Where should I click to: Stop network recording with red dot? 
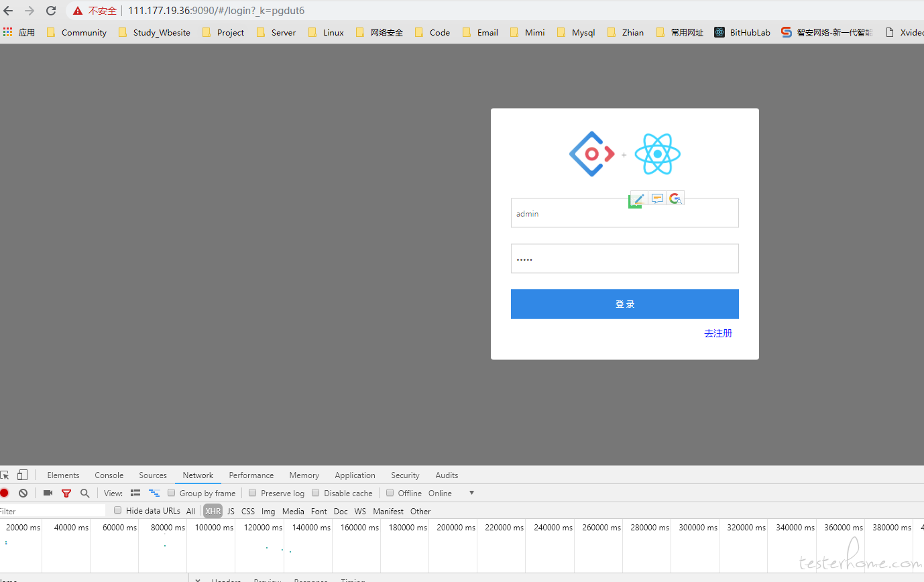click(4, 493)
